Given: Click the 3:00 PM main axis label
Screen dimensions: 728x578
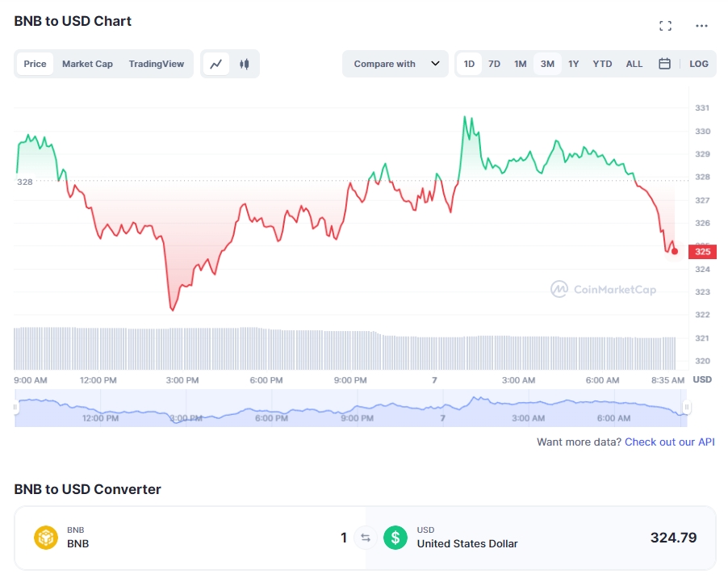Looking at the screenshot, I should 182,380.
